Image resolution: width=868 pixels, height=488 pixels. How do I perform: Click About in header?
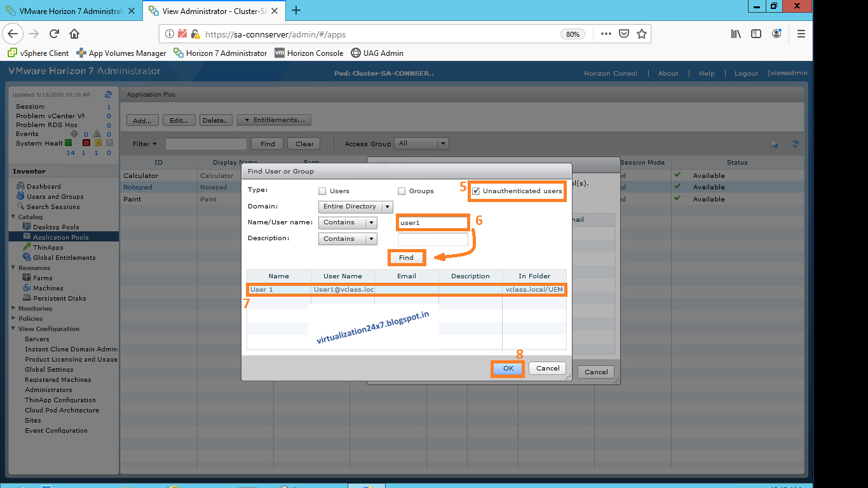[x=668, y=74]
